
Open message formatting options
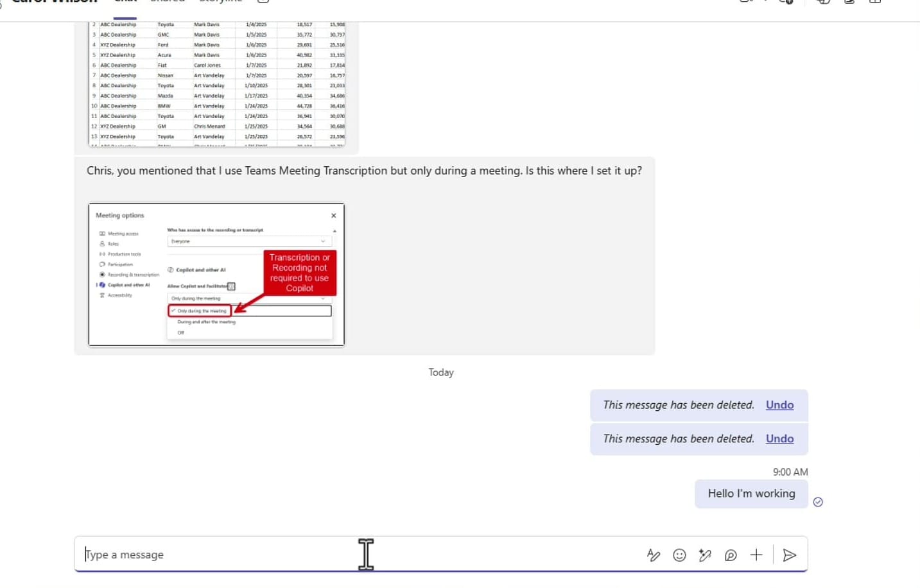pos(653,555)
